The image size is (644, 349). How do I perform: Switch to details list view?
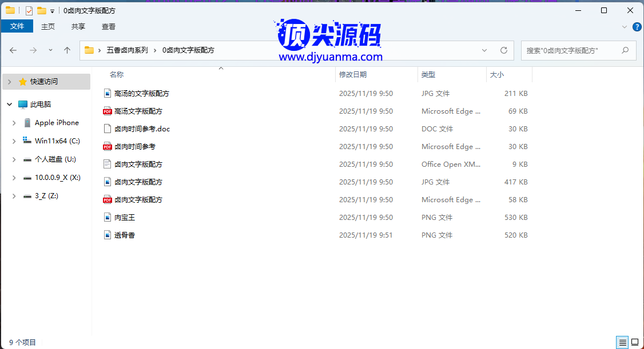(622, 342)
